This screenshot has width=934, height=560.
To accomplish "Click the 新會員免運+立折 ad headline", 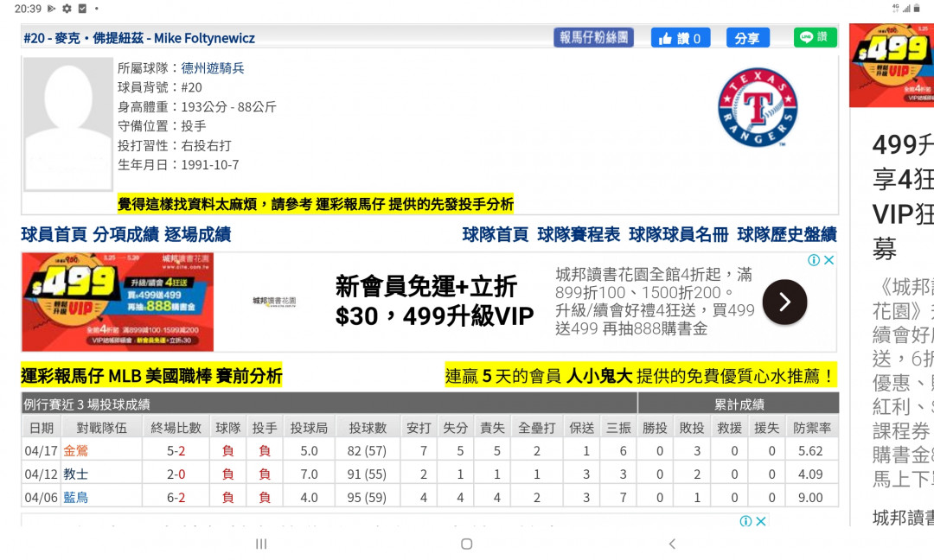I will (434, 301).
